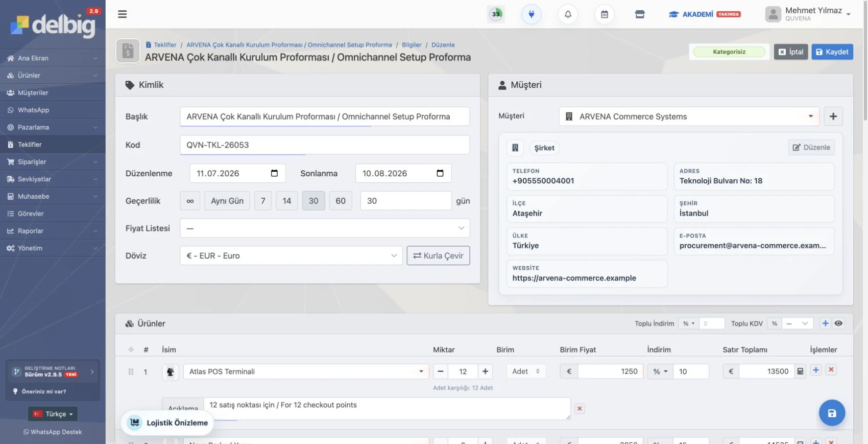Image resolution: width=868 pixels, height=444 pixels.
Task: Select the Aynı Gün validity option
Action: point(227,201)
